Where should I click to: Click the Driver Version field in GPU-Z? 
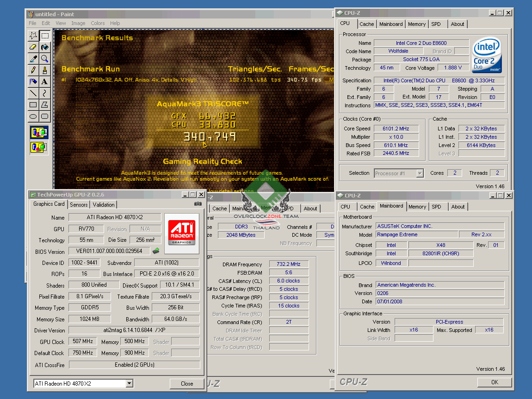point(134,330)
